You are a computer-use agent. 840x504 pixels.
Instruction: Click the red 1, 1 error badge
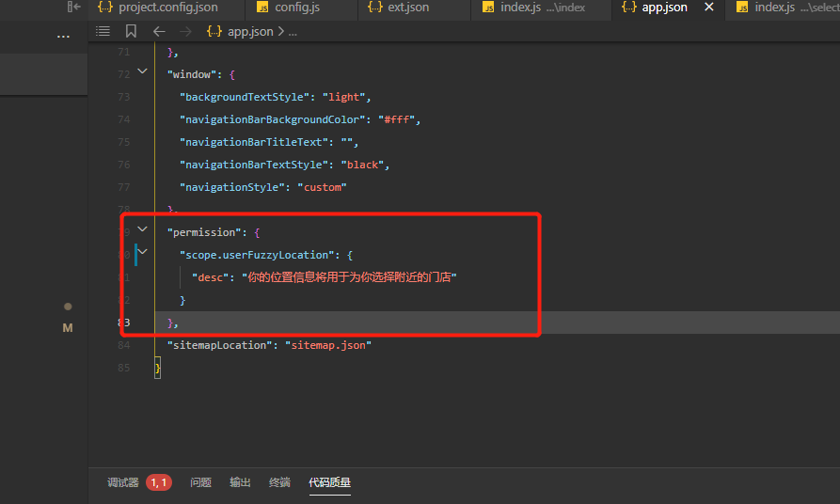[x=159, y=482]
